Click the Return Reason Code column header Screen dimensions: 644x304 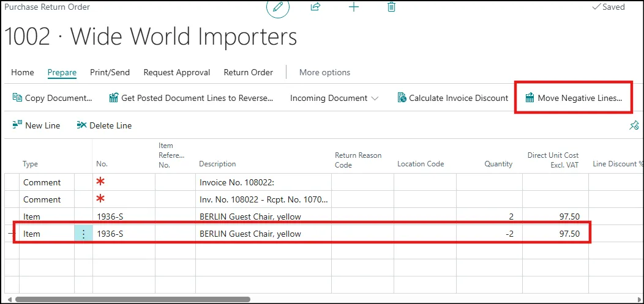pyautogui.click(x=358, y=160)
